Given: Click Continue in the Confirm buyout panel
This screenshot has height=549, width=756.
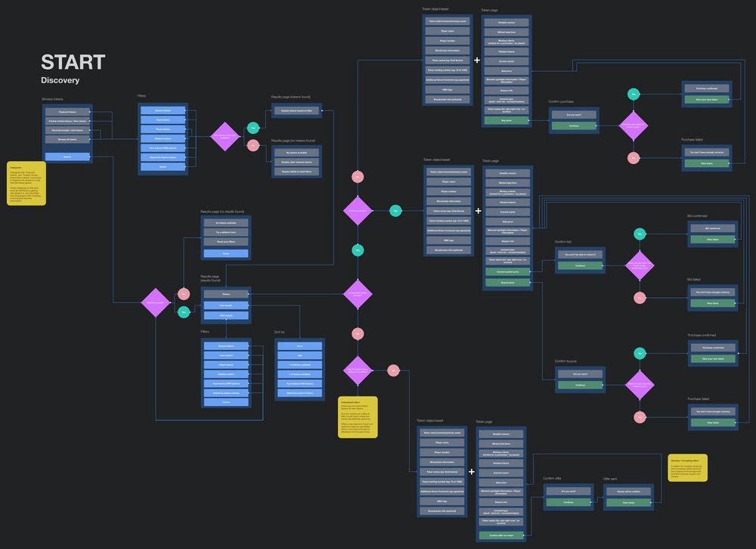Looking at the screenshot, I should pyautogui.click(x=580, y=385).
